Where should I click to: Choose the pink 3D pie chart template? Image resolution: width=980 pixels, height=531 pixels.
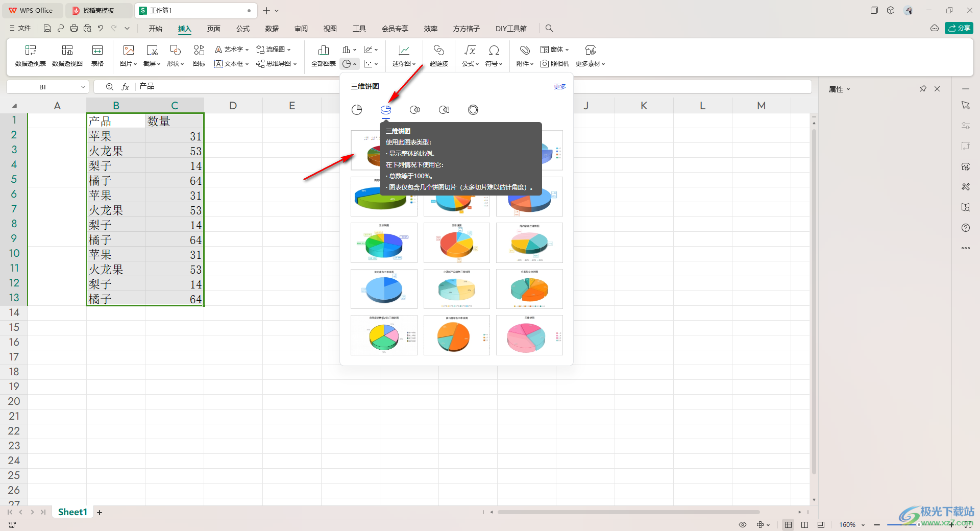pos(529,335)
